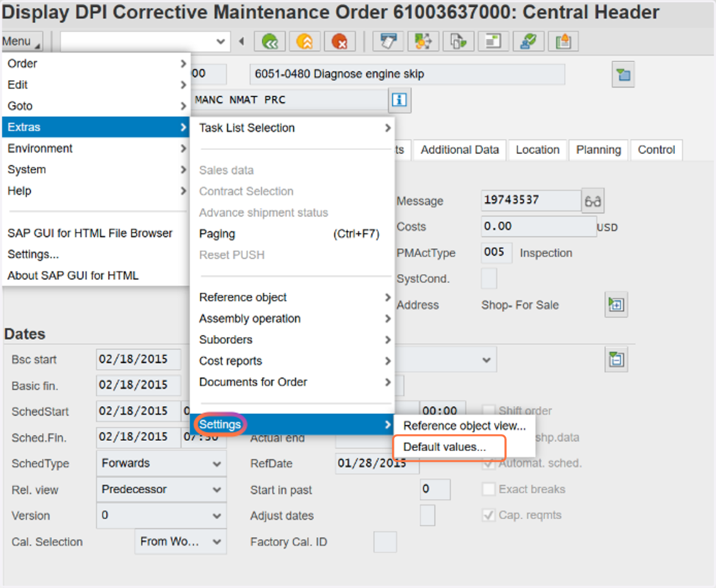Viewport: 716px width, 588px height.
Task: Open the Help menu
Action: (96, 191)
